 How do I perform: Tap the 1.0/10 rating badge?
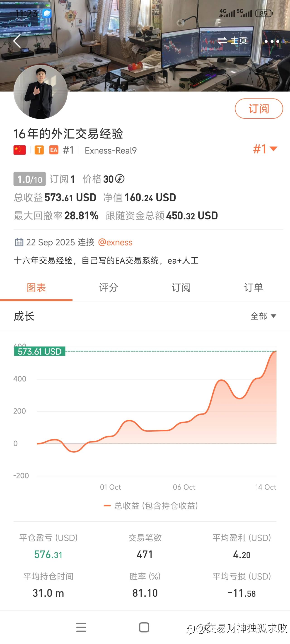(x=29, y=179)
